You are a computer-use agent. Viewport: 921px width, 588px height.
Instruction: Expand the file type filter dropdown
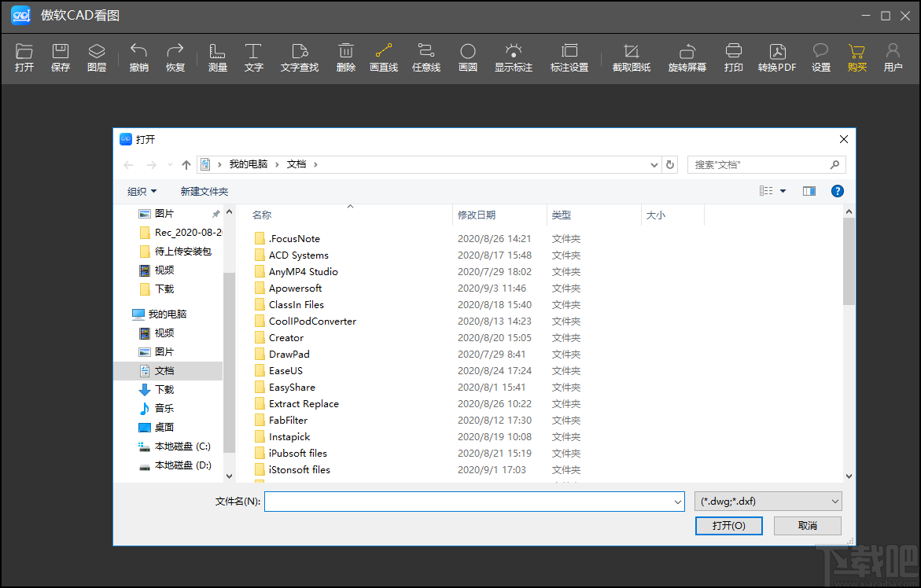point(768,501)
